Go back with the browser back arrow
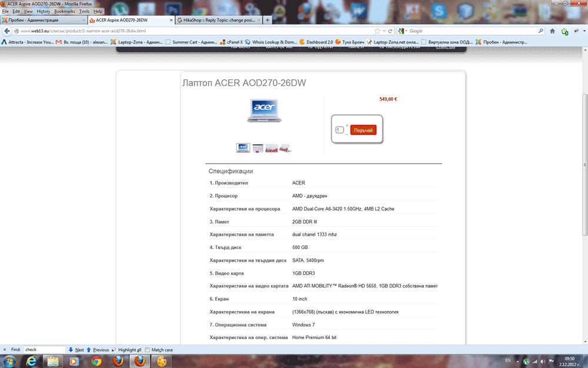Screen dimensions: 588x368 click(x=6, y=31)
